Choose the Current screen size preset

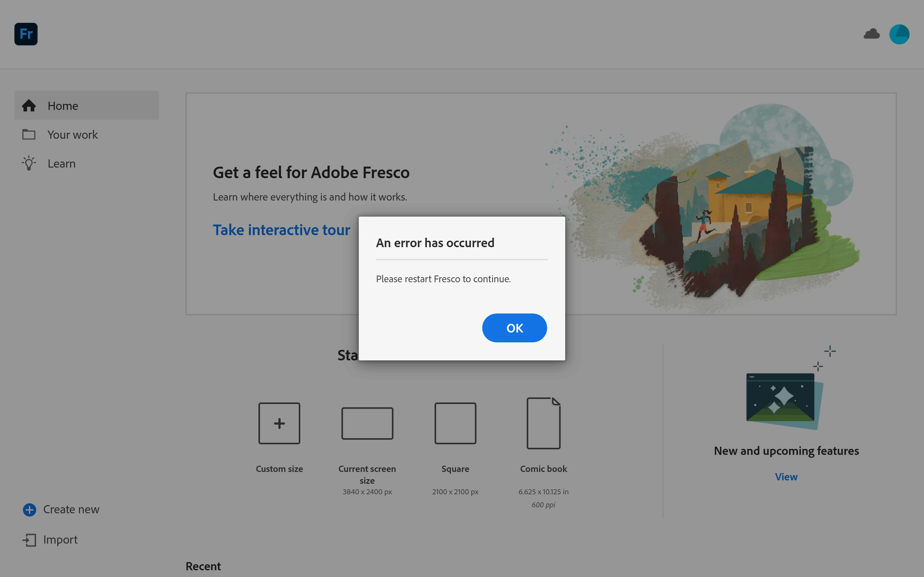[x=367, y=423]
